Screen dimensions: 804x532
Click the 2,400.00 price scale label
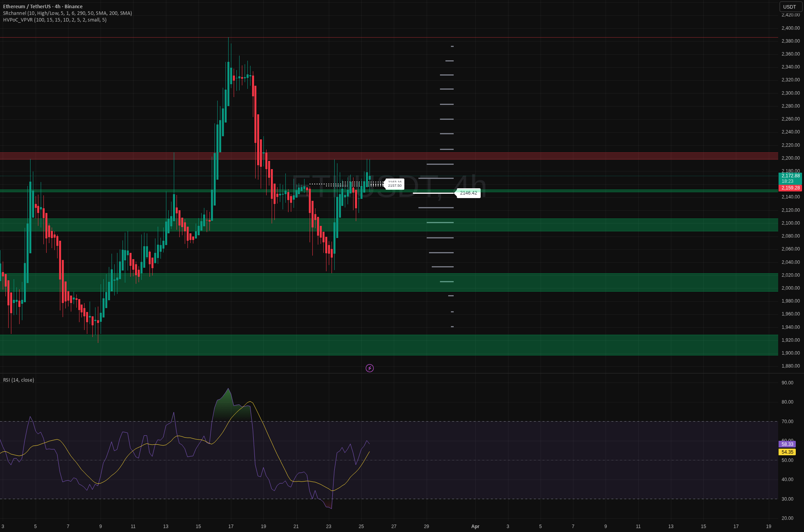790,28
